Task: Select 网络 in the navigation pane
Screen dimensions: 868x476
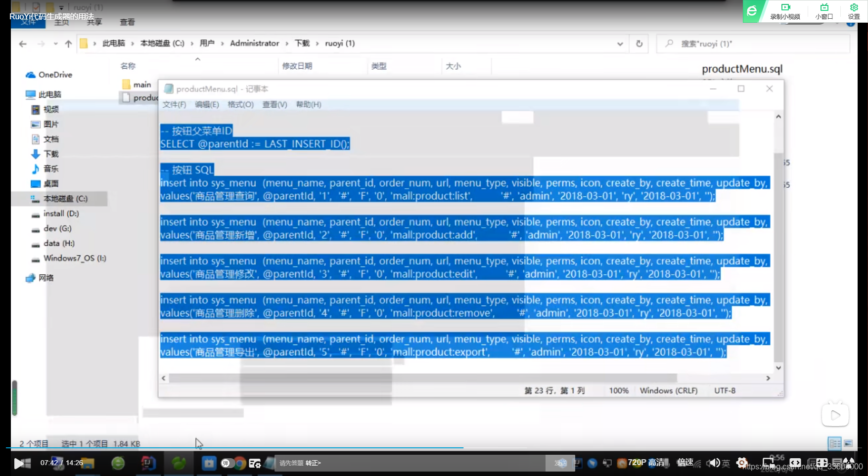Action: [40, 278]
